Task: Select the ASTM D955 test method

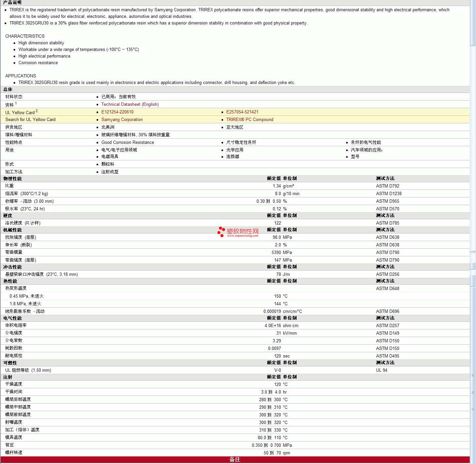Action: [388, 201]
